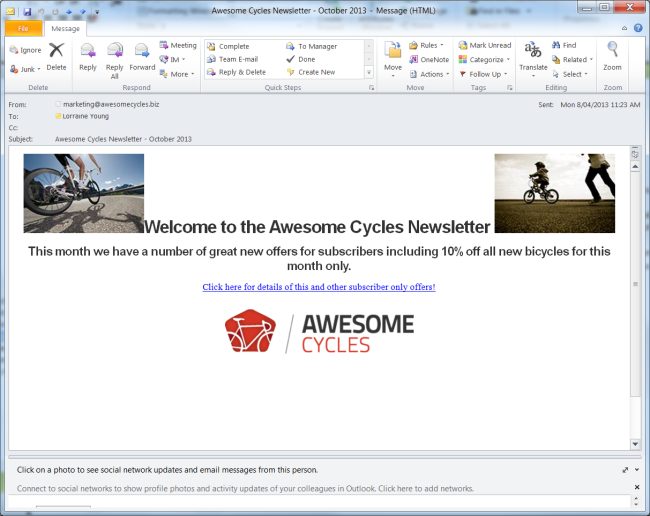Click sender marketing@awesomecycles.biz
The width and height of the screenshot is (650, 516).
[111, 104]
